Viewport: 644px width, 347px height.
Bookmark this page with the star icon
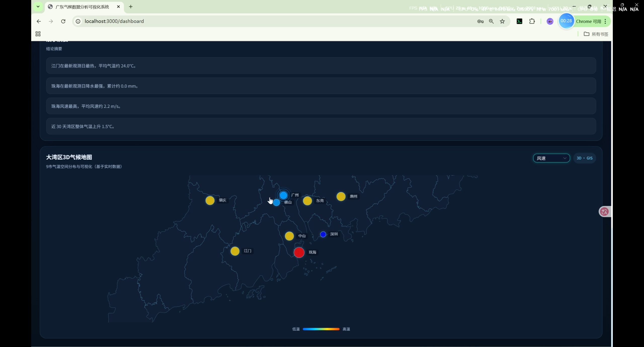[x=502, y=21]
